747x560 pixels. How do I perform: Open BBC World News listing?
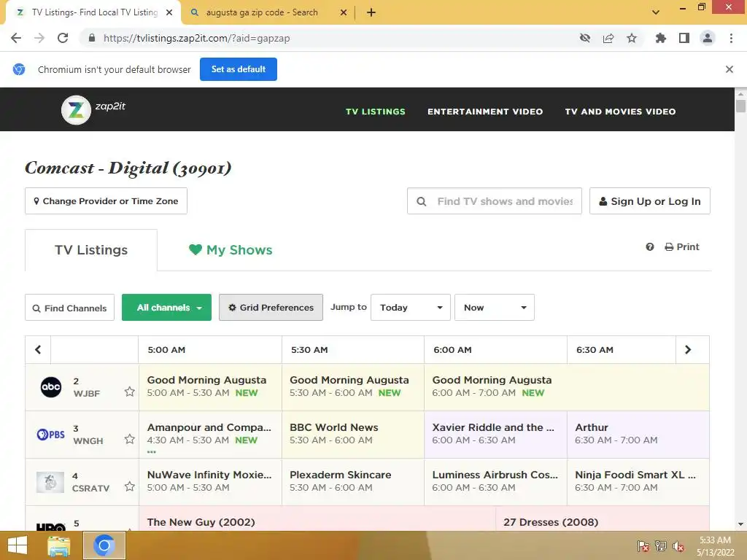click(x=353, y=435)
